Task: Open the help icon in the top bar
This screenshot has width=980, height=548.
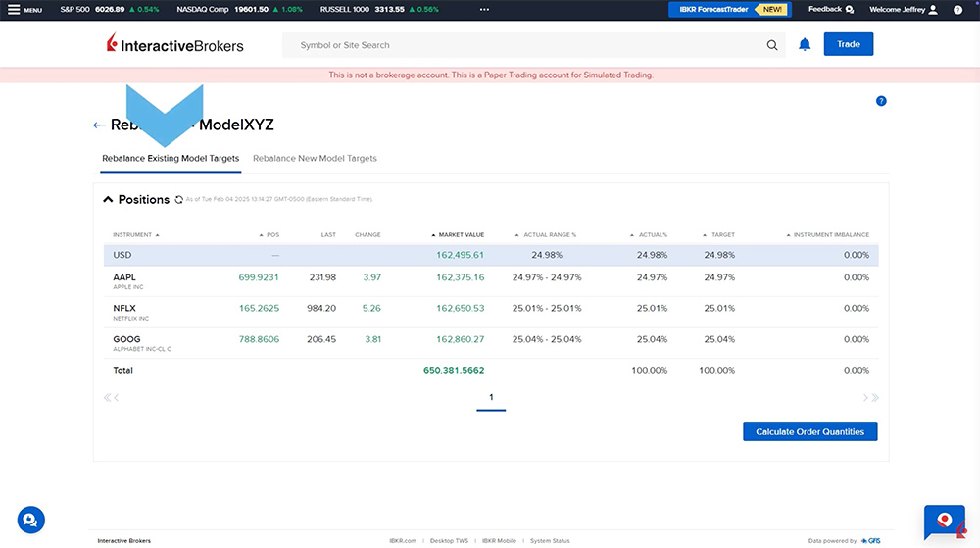Action: pyautogui.click(x=957, y=10)
